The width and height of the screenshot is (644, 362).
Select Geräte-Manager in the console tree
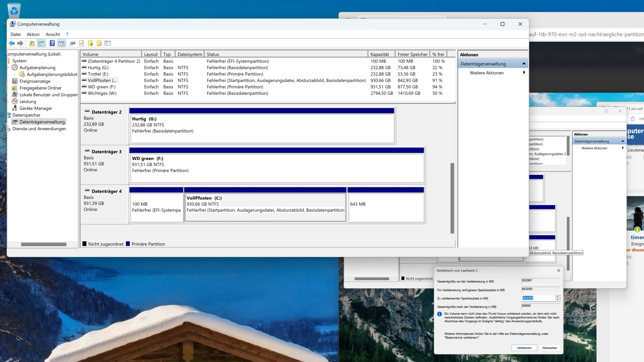[36, 108]
